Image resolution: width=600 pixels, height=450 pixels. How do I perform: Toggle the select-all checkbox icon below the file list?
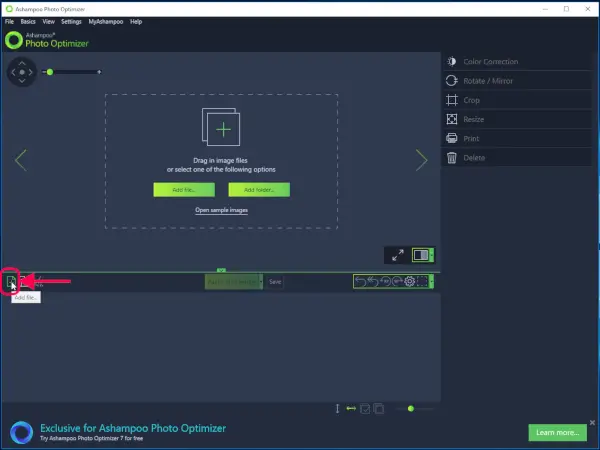pos(366,408)
